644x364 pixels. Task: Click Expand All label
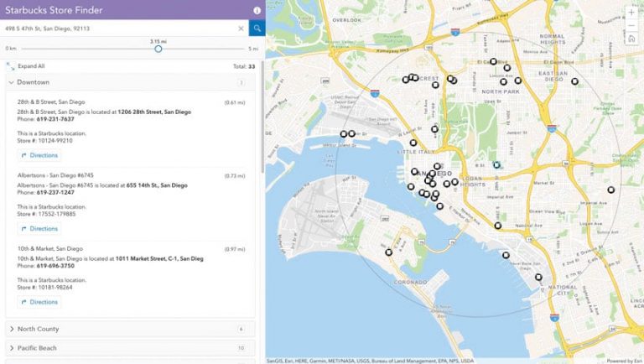click(x=31, y=66)
